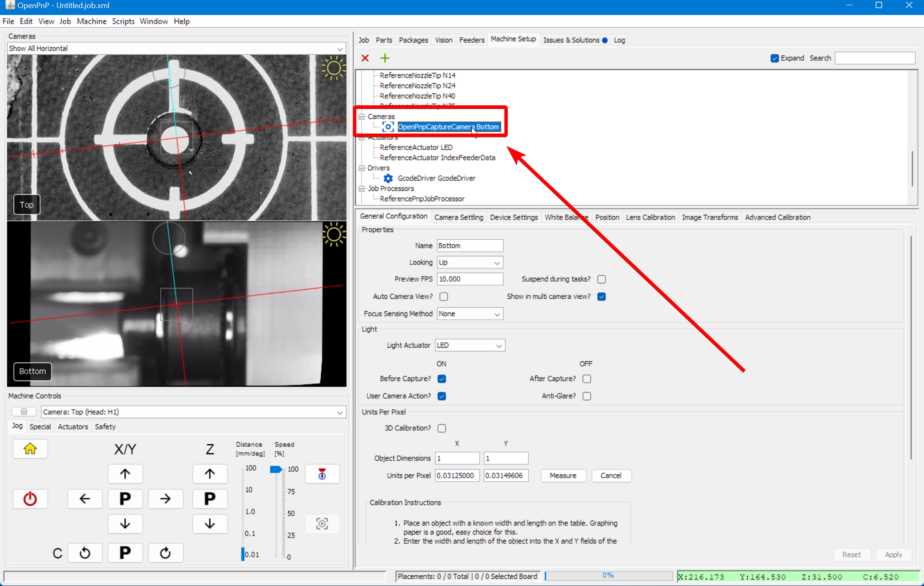This screenshot has height=586, width=924.
Task: Click the home machine icon
Action: point(30,449)
